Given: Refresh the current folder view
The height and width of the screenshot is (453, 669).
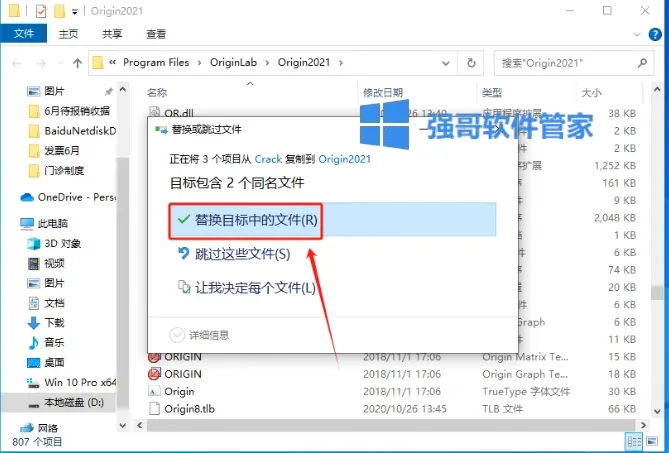Looking at the screenshot, I should 471,63.
